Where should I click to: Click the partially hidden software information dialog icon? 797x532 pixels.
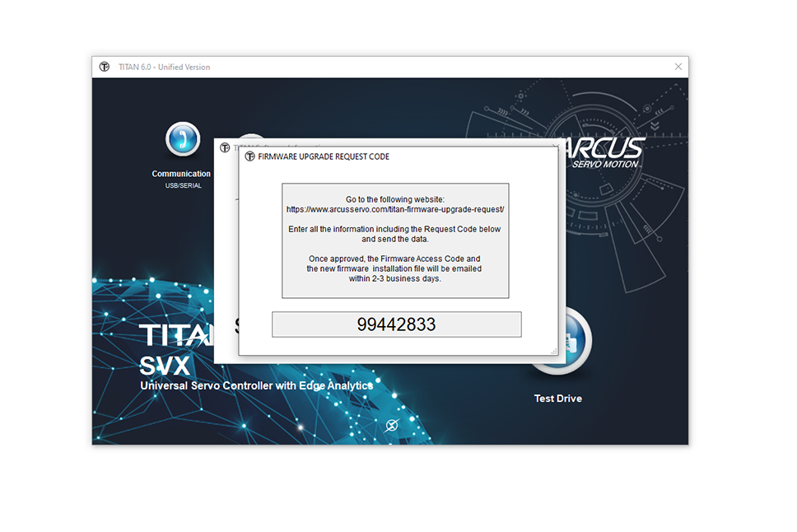(225, 148)
